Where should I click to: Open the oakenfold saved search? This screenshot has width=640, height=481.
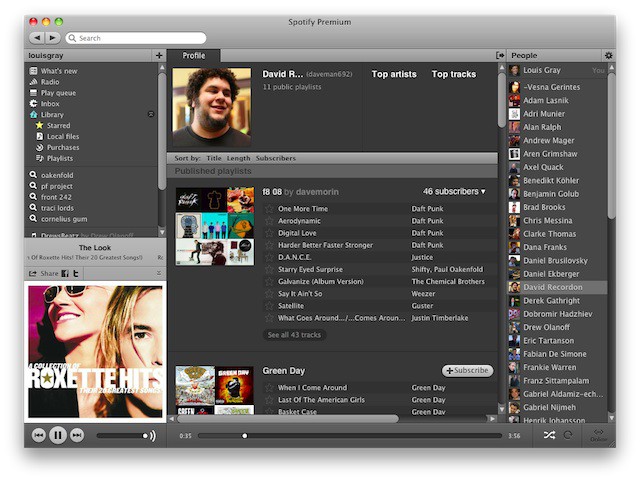[57, 175]
